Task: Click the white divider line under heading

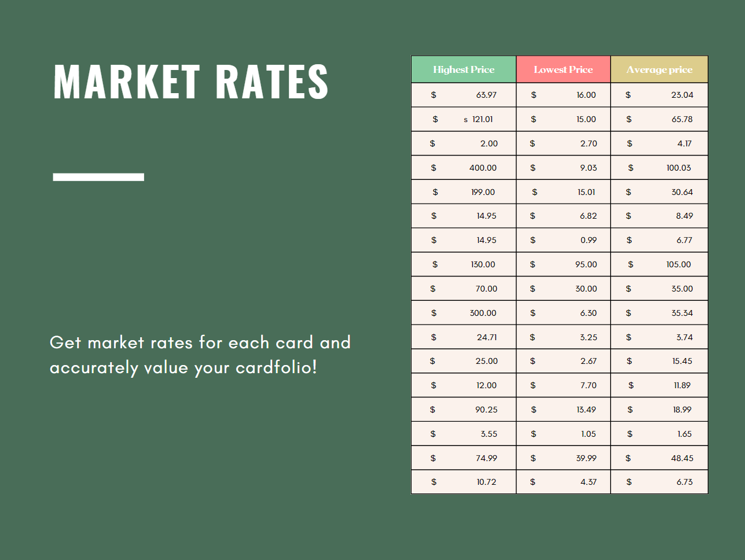Action: tap(98, 177)
